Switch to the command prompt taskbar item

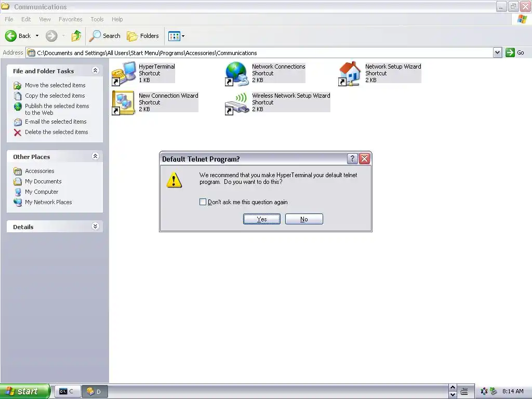[x=67, y=391]
